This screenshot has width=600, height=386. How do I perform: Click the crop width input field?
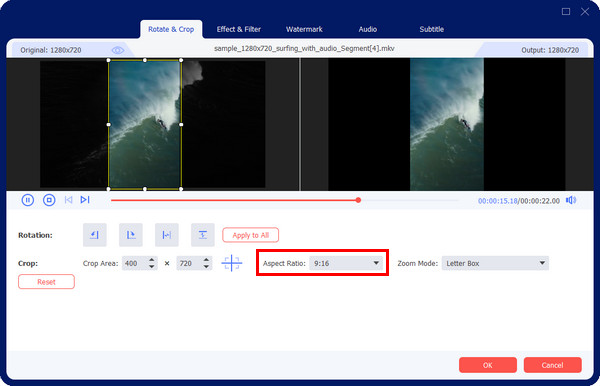(x=135, y=263)
